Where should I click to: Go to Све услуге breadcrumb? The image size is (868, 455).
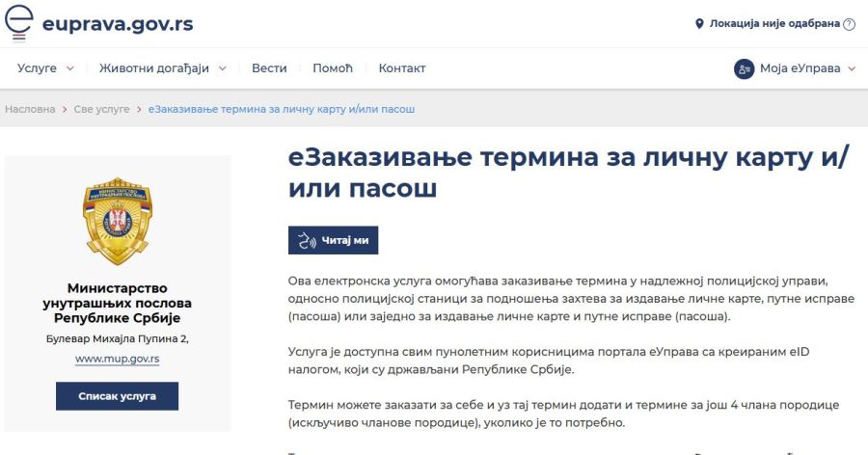coord(102,109)
